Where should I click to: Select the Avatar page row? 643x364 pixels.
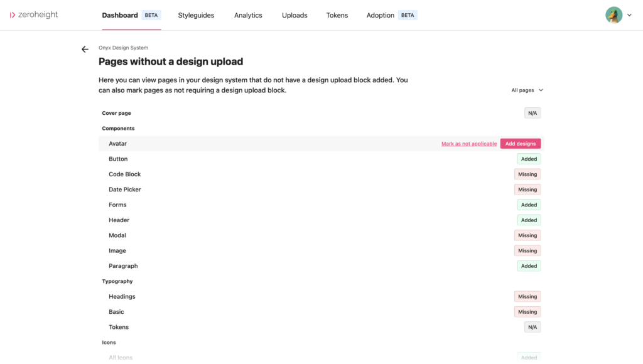(x=321, y=144)
